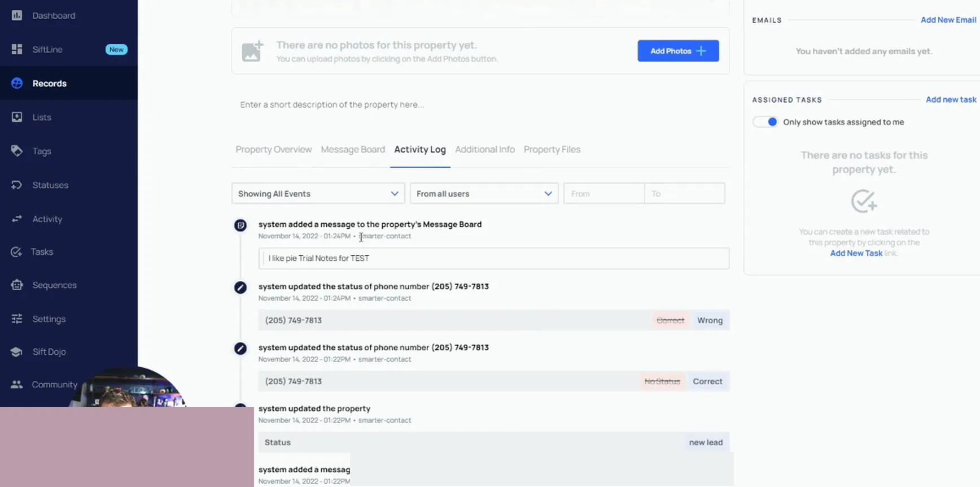Open the Dashboard icon in sidebar
The image size is (980, 487).
17,15
